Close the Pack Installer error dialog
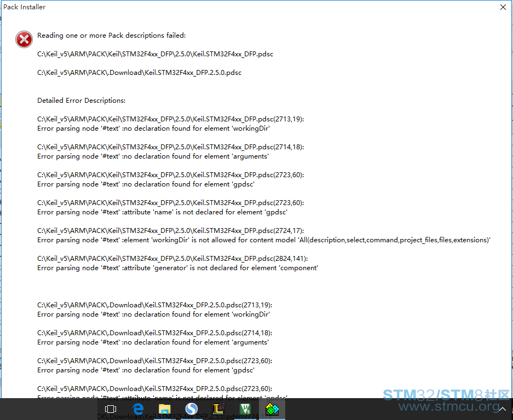 [503, 7]
